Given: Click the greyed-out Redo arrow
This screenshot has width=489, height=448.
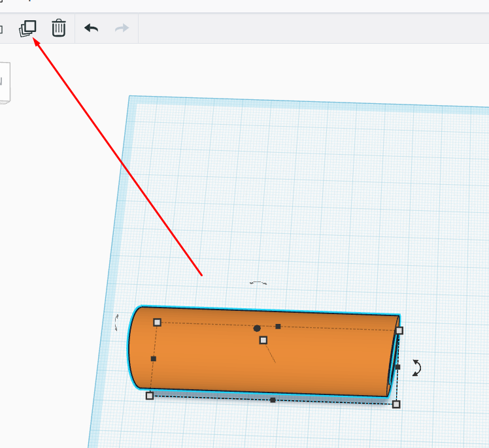Looking at the screenshot, I should pyautogui.click(x=122, y=28).
